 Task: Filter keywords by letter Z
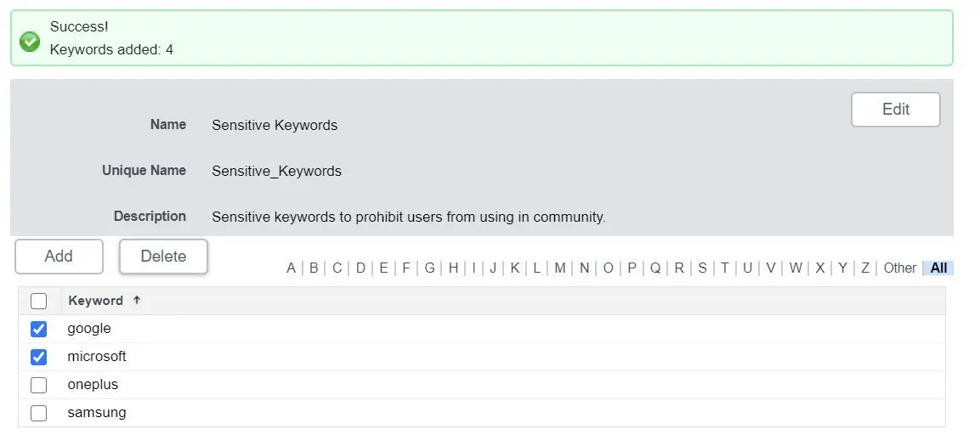pos(865,268)
